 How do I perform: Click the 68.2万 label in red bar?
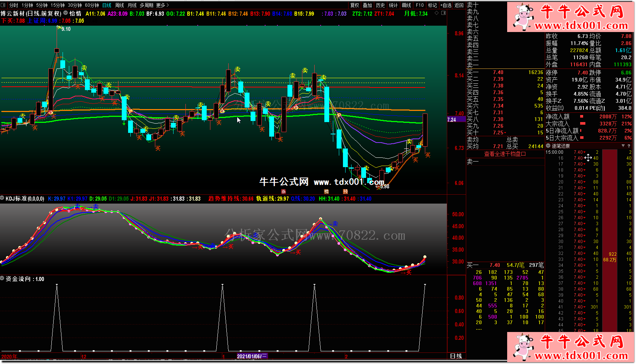click(x=610, y=260)
